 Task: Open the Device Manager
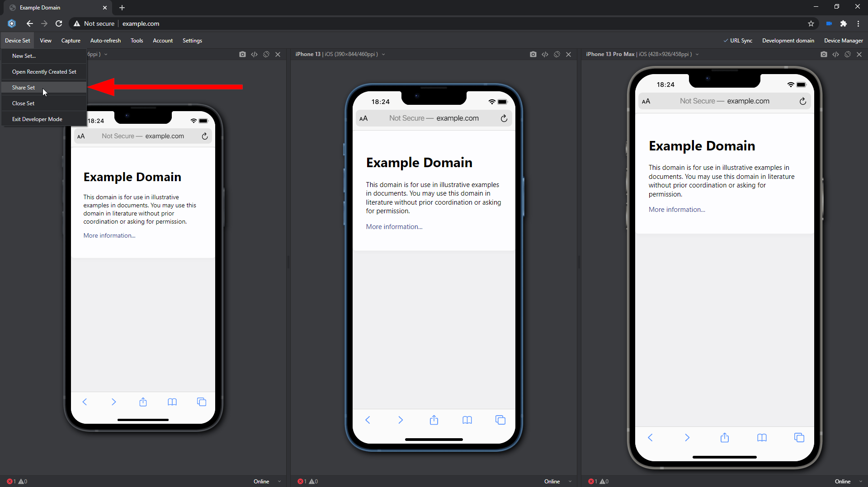coord(843,40)
